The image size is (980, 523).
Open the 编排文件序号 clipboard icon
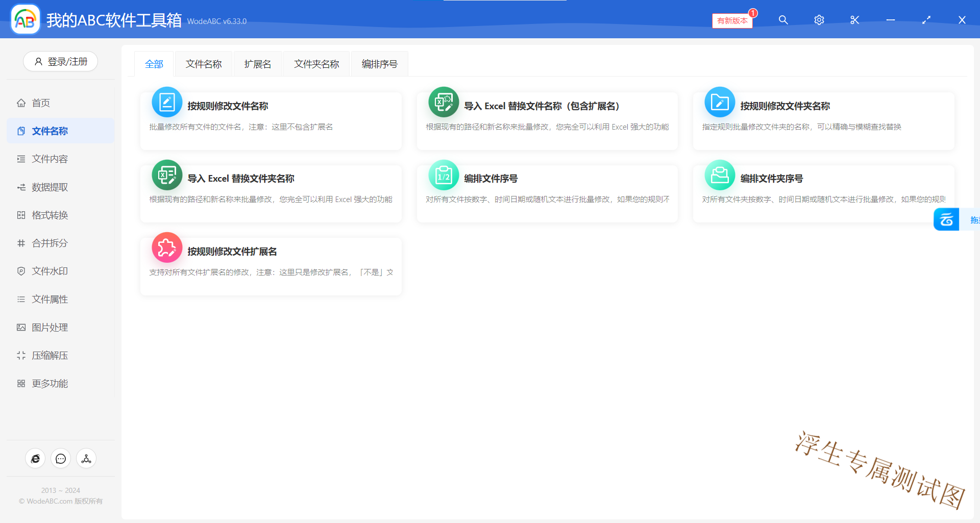click(x=443, y=176)
